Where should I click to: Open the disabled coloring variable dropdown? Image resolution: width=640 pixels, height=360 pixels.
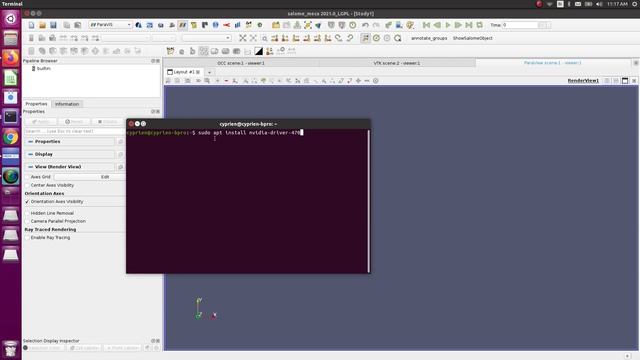(x=126, y=38)
